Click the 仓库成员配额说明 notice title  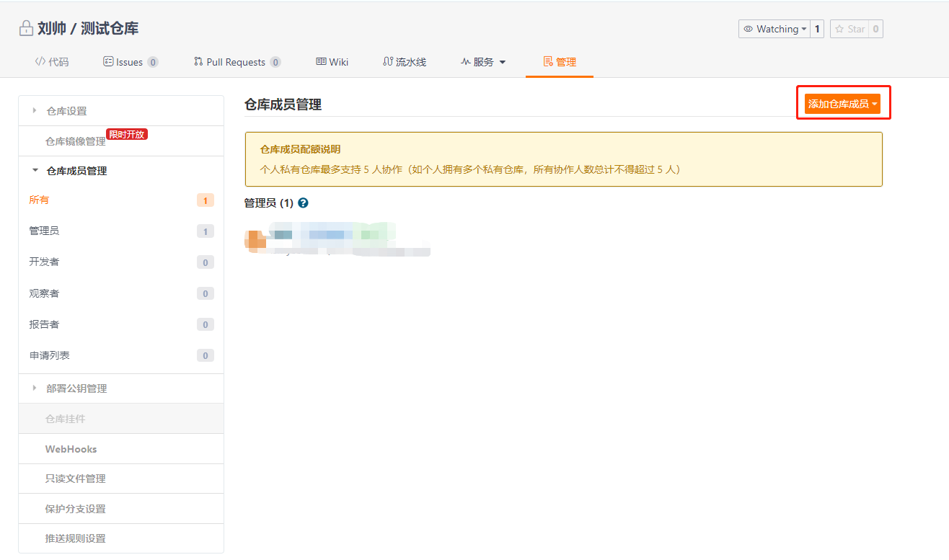[300, 149]
